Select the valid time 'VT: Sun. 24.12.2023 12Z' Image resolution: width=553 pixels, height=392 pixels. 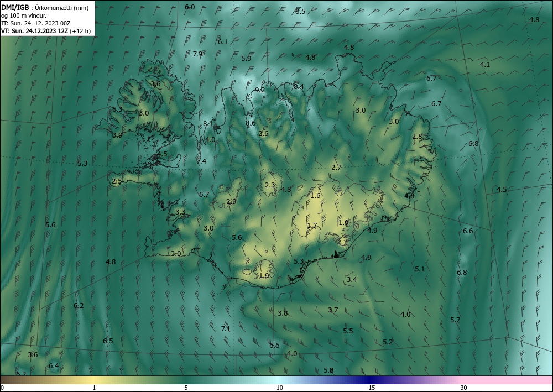coord(34,31)
